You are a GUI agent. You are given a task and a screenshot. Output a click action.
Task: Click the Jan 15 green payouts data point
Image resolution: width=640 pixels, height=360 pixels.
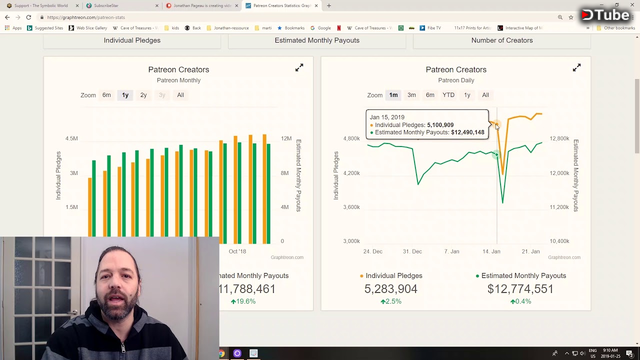[x=496, y=155]
